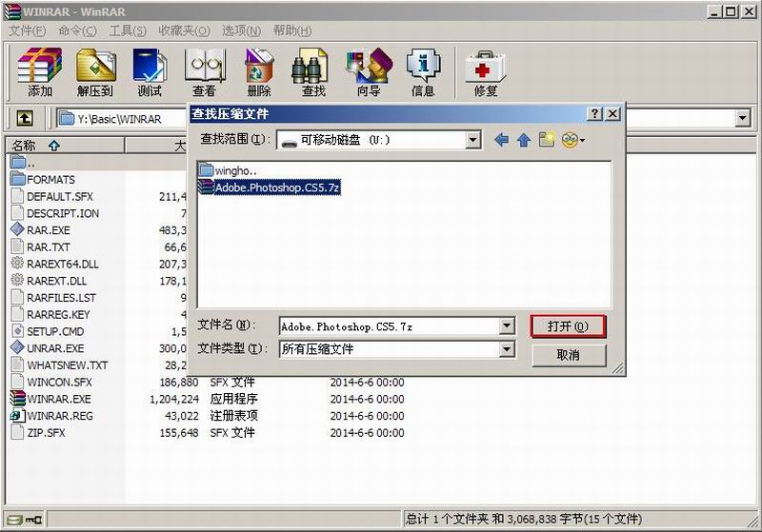Click the create new folder icon in dialog
Viewport: 762px width, 532px height.
(x=546, y=140)
